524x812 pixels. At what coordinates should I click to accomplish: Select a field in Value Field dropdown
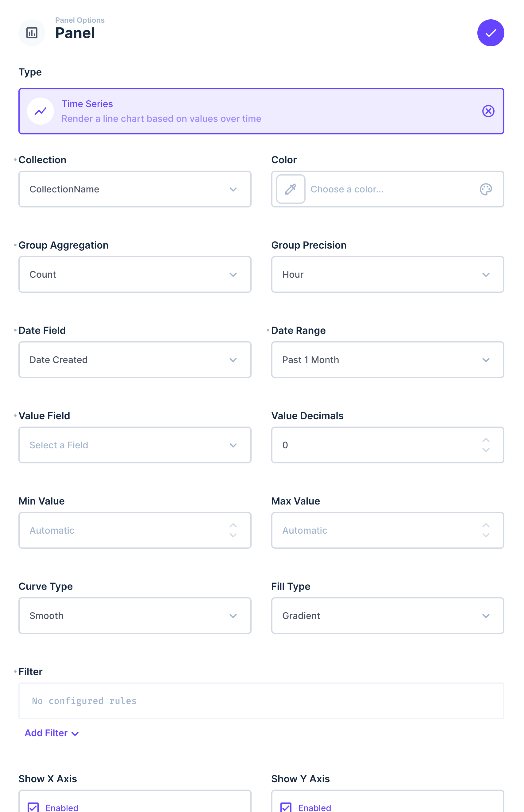135,445
